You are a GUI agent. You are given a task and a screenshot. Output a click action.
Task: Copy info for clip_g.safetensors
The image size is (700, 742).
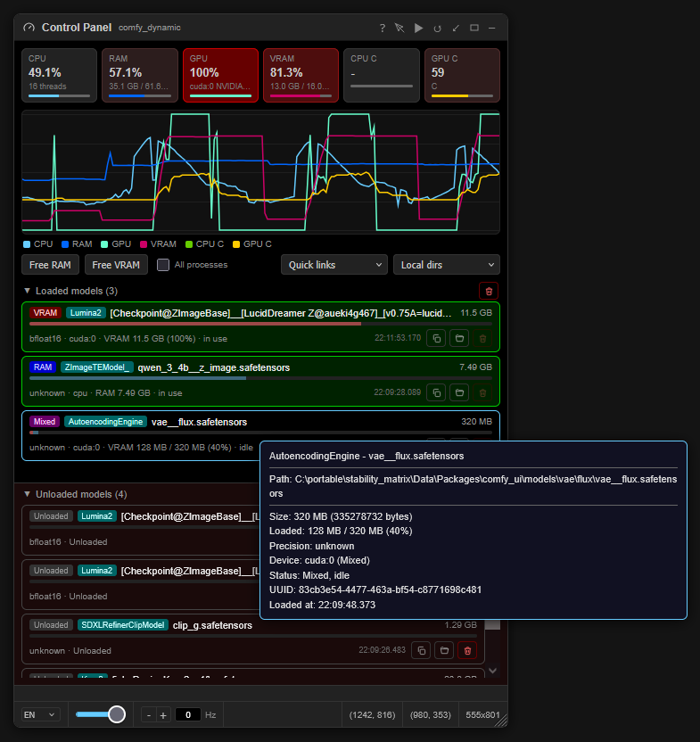coord(421,651)
